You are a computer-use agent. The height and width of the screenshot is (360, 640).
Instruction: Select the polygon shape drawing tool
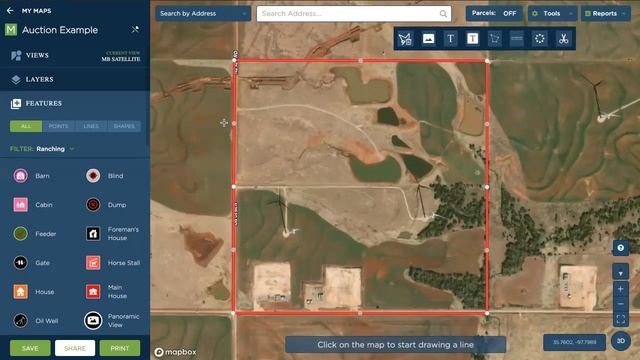coord(495,39)
